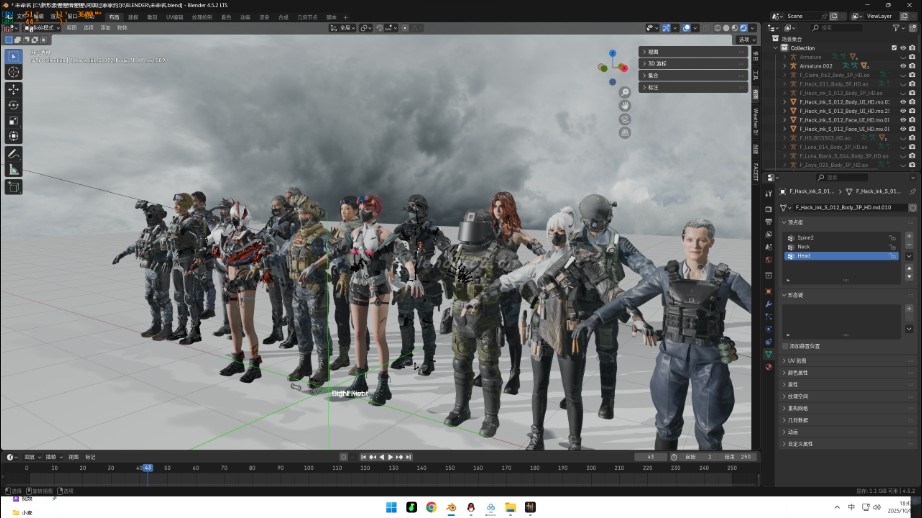Open the Material properties tab icon

coord(769,367)
